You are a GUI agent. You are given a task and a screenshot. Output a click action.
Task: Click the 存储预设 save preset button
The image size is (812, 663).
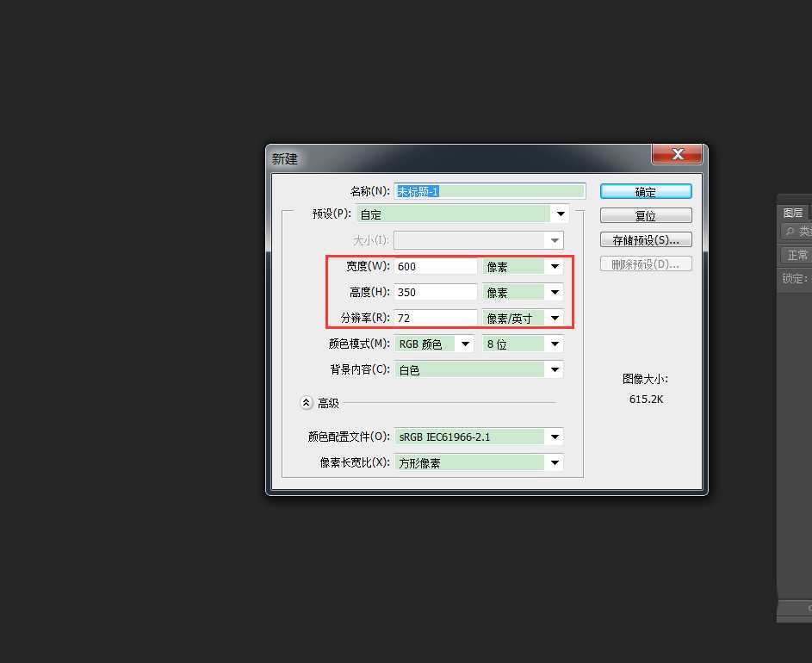click(646, 239)
